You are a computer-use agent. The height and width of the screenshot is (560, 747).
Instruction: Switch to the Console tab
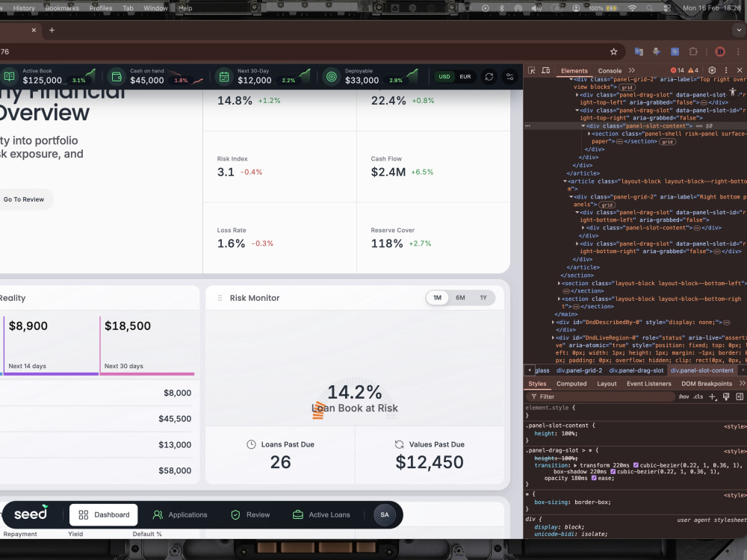[610, 70]
